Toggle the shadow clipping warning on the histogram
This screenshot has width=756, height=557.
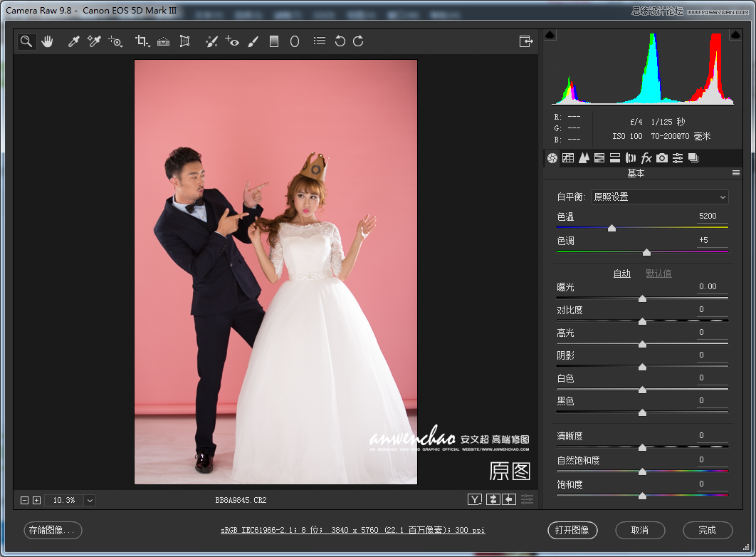click(550, 33)
